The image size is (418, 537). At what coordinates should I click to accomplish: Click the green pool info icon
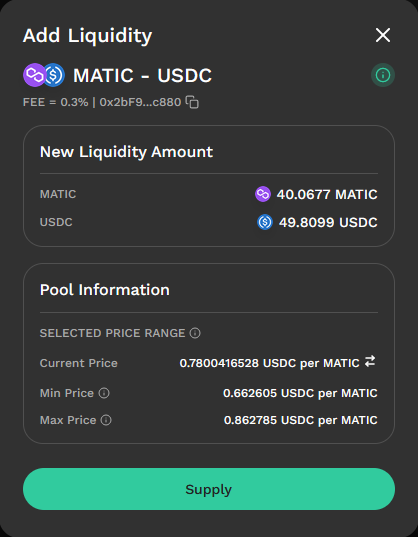click(x=383, y=75)
